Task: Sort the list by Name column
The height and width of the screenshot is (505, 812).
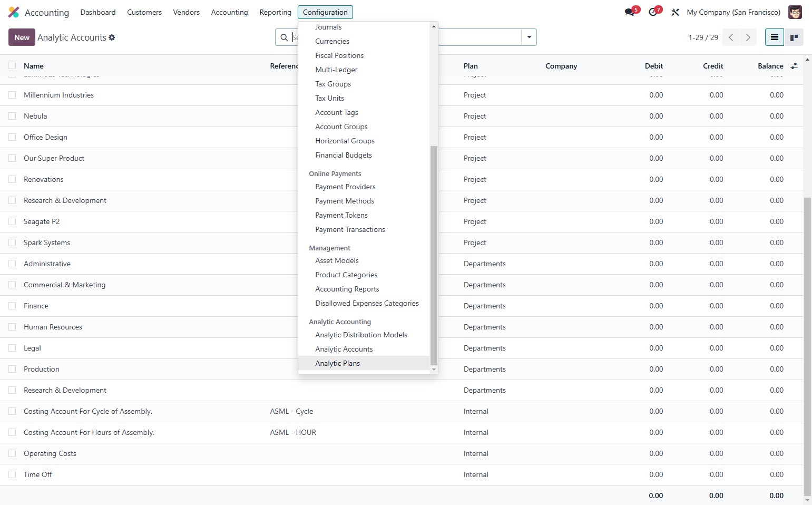Action: tap(34, 66)
